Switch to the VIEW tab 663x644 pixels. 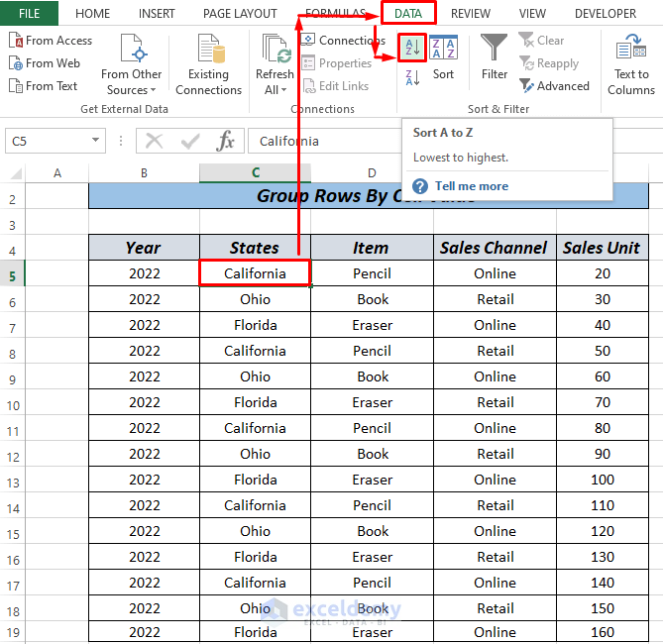pyautogui.click(x=532, y=14)
